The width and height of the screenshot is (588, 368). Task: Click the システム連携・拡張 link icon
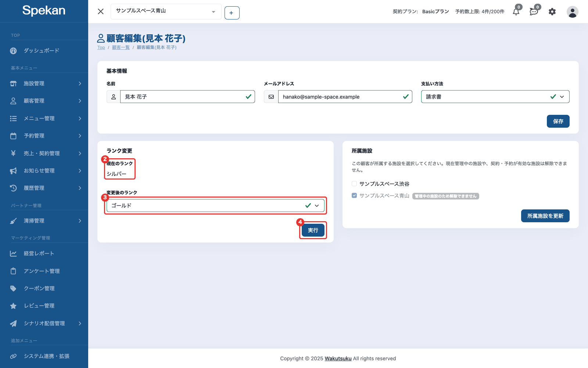[13, 356]
